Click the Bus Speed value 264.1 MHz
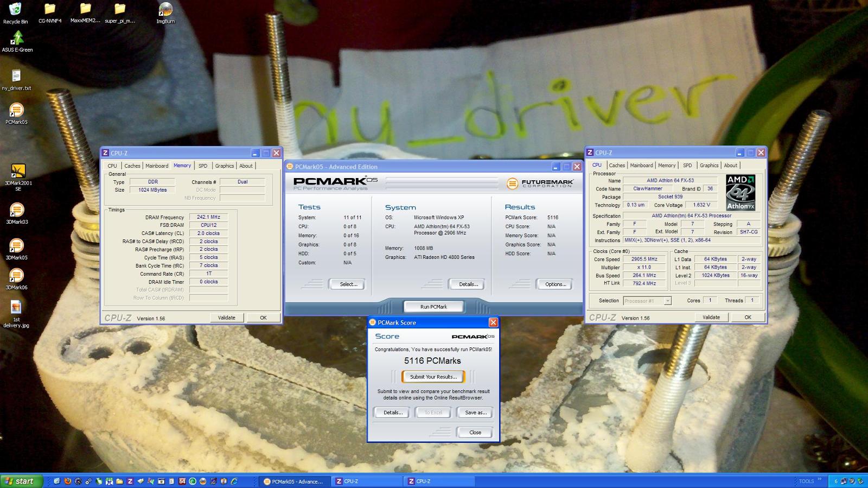 (644, 275)
